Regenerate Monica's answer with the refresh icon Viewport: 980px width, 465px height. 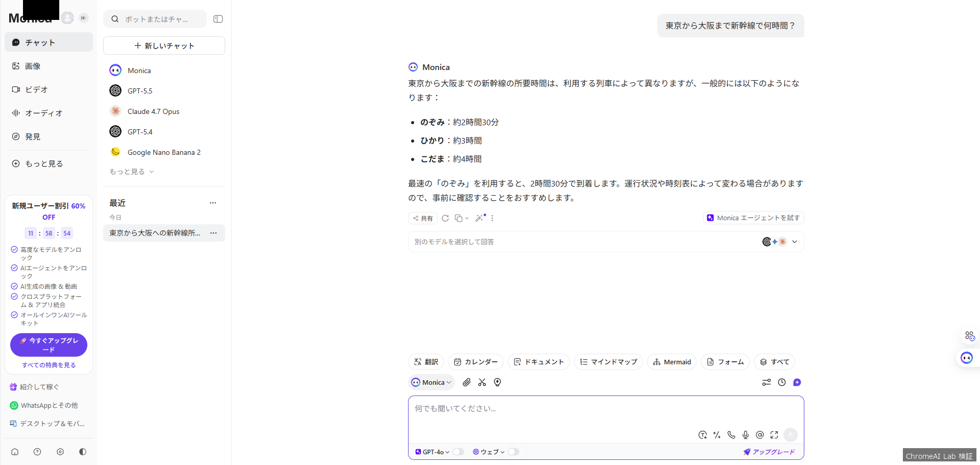tap(445, 218)
